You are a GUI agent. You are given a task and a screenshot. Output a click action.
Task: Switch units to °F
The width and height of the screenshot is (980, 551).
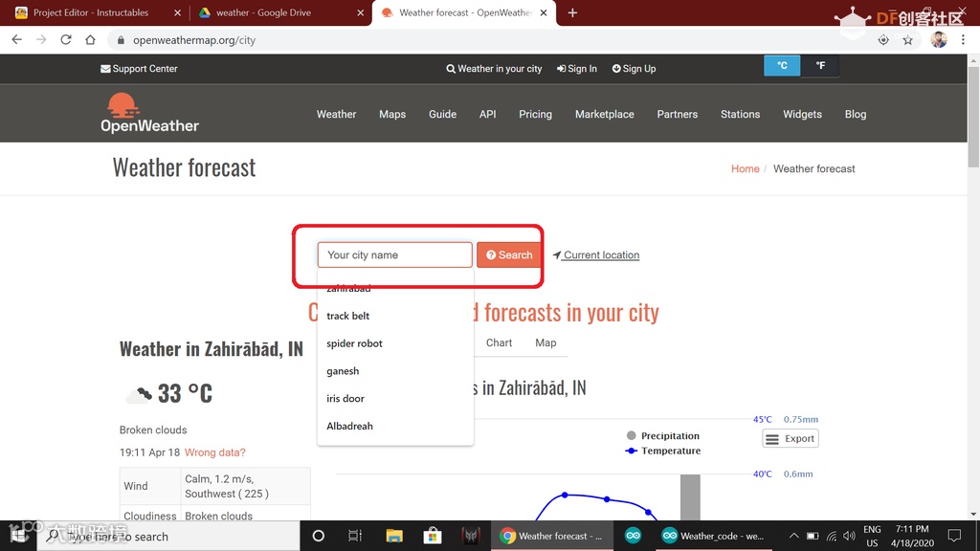click(820, 66)
